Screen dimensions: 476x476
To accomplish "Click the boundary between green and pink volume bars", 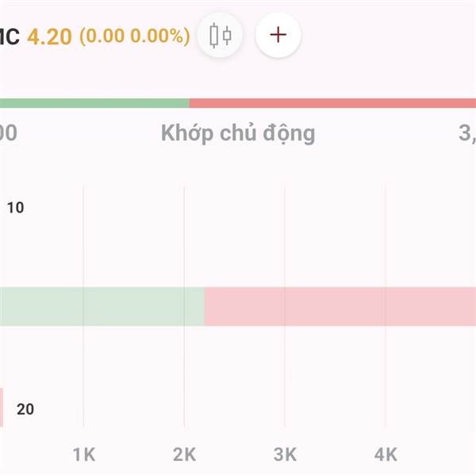I will click(x=205, y=306).
